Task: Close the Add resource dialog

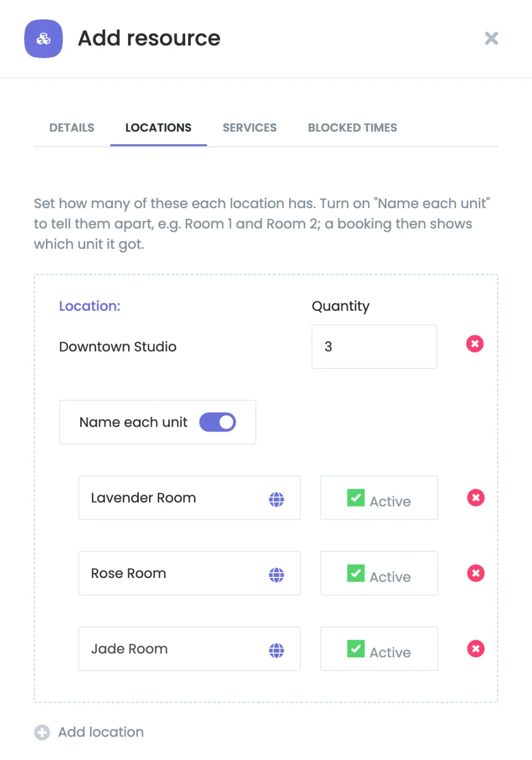Action: coord(492,38)
